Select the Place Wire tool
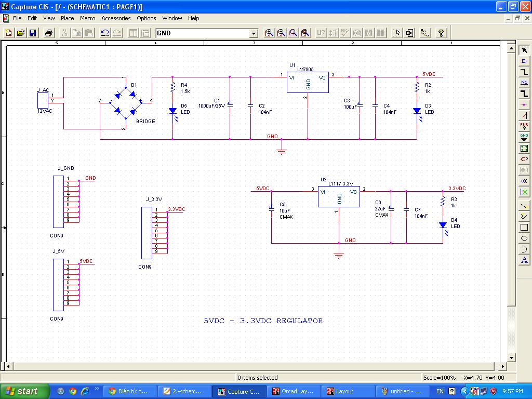Image resolution: width=532 pixels, height=399 pixels. [x=524, y=72]
